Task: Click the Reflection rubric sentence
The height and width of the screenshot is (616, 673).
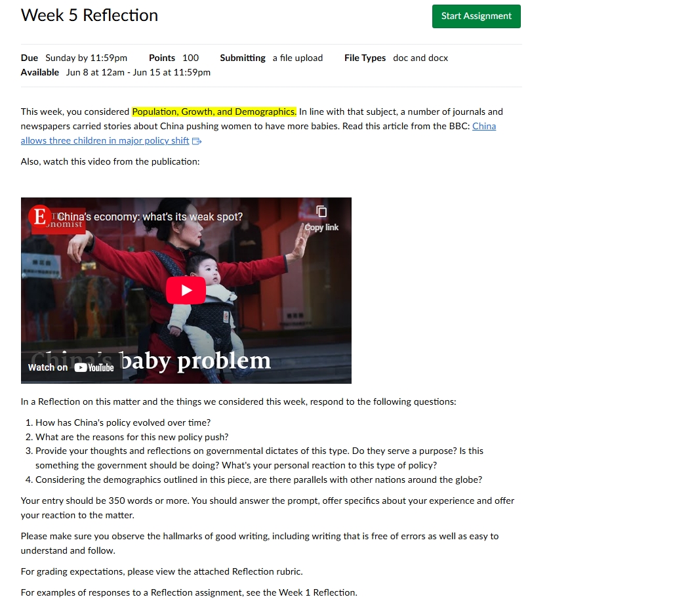Action: coord(162,571)
